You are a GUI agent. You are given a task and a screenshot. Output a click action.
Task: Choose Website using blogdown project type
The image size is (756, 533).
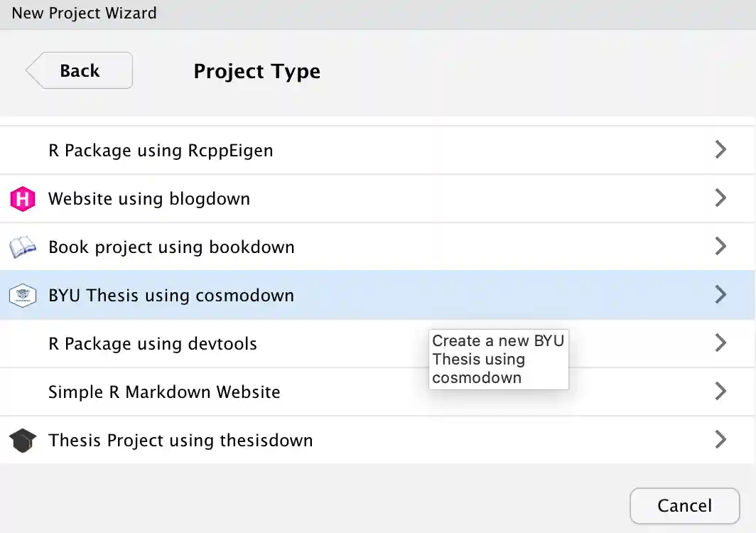(x=149, y=199)
